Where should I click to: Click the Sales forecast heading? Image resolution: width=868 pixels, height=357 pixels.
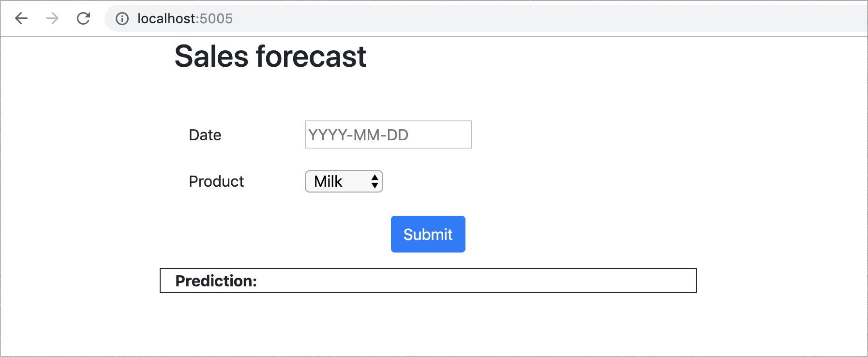pos(270,56)
